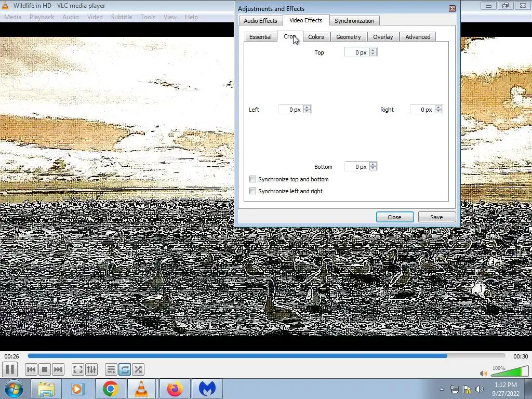The image size is (532, 399).
Task: Show the playlist panel icon
Action: click(x=111, y=369)
